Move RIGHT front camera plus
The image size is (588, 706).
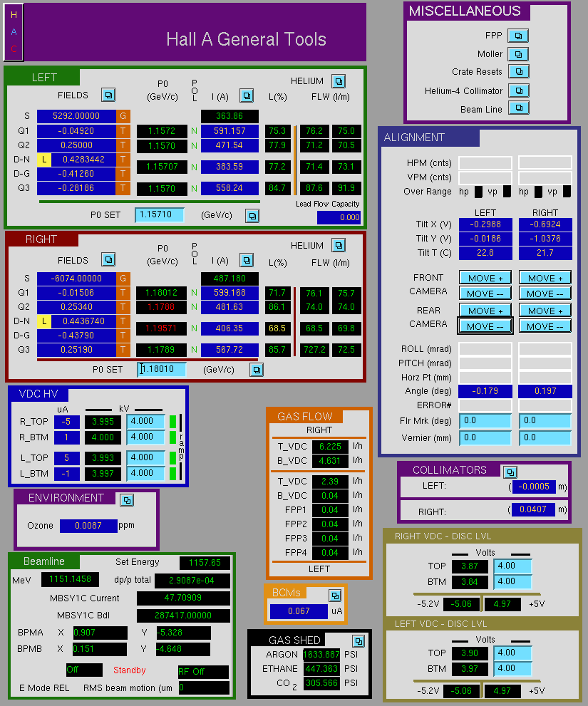tap(545, 278)
